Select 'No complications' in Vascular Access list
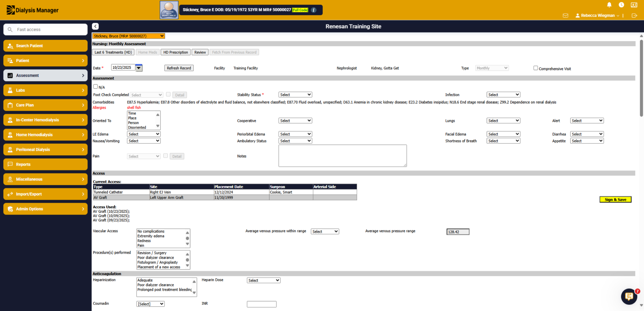 tap(151, 231)
